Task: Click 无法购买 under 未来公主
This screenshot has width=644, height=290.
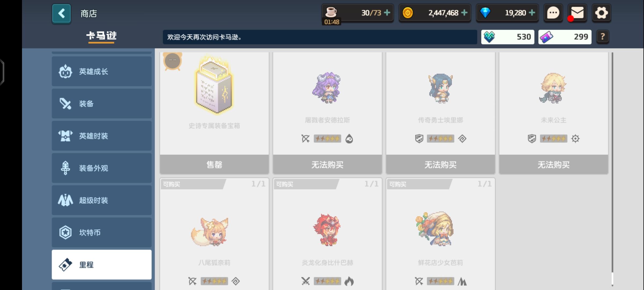Action: (554, 164)
